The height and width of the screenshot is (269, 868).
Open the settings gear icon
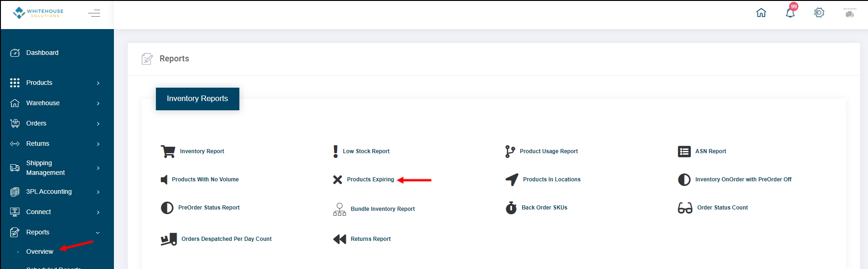pos(819,12)
